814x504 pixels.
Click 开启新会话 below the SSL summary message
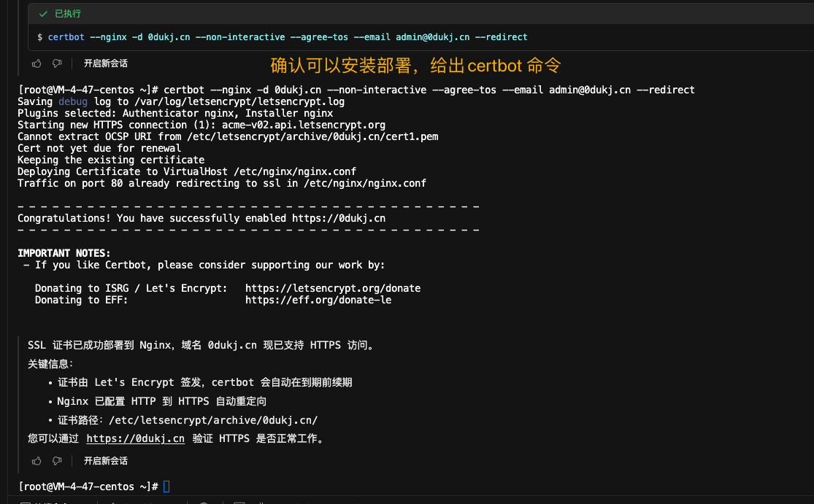(106, 460)
